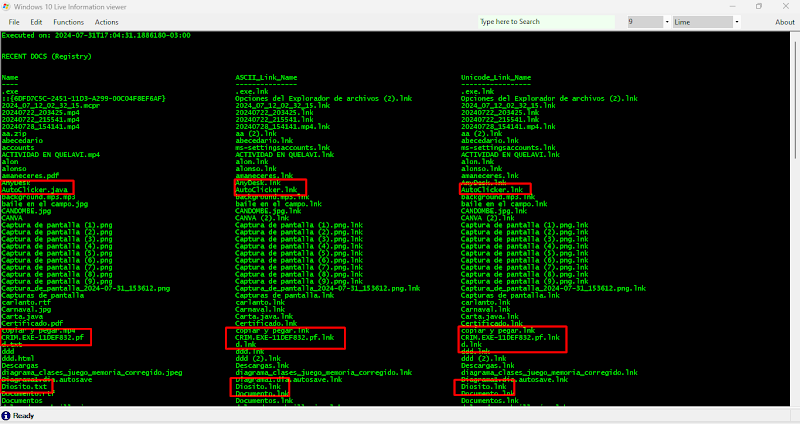Select 'carlanto.rtf' entry
The height and width of the screenshot is (424, 800).
[26, 302]
